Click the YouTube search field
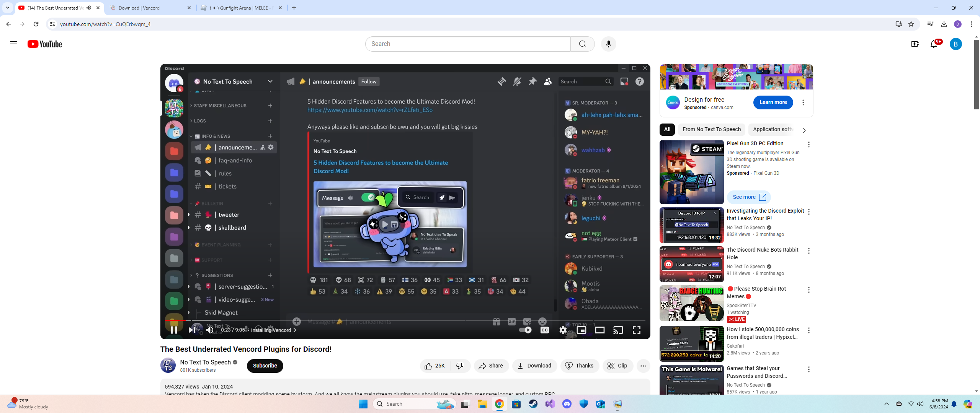 (467, 44)
